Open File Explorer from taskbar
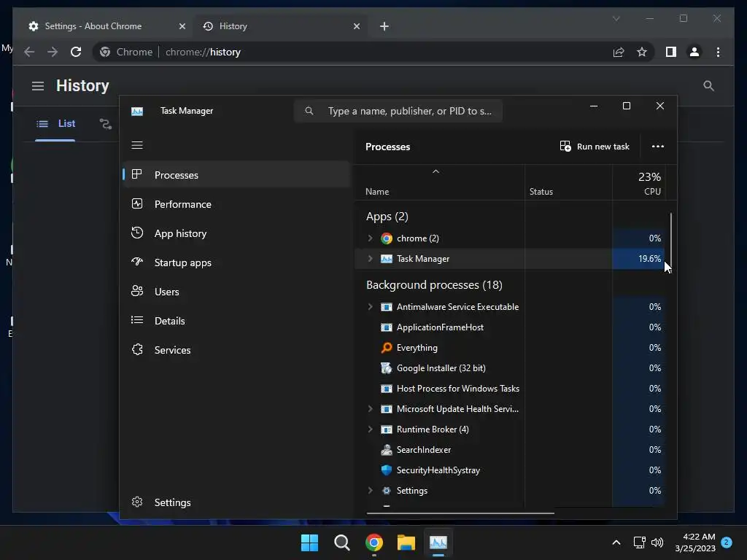The image size is (747, 560). [x=406, y=542]
